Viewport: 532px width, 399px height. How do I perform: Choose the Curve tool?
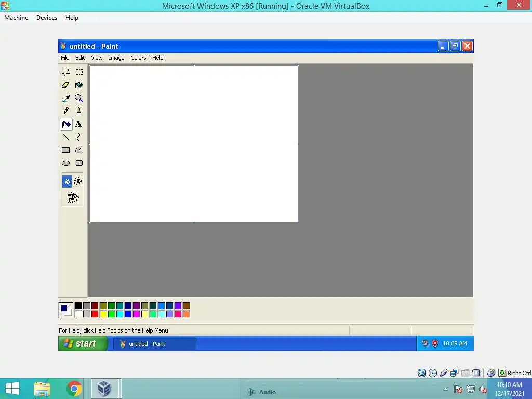click(79, 137)
